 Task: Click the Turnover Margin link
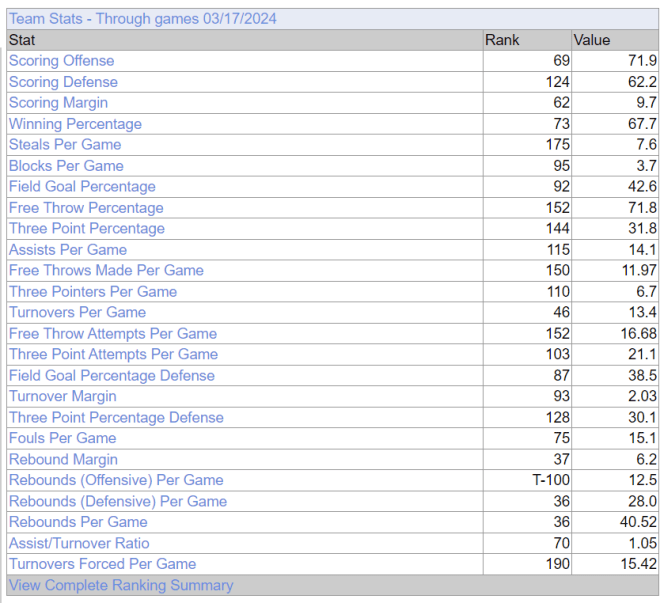click(x=63, y=396)
